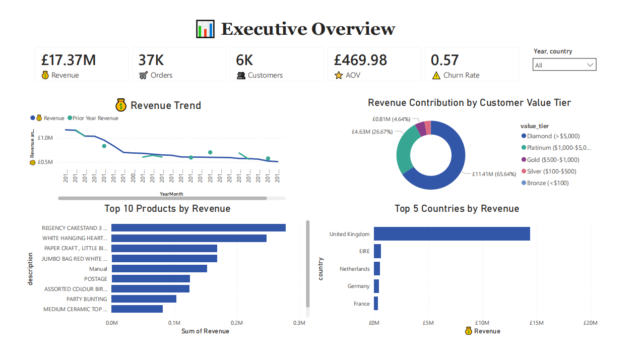Screen dimensions: 644x352
Task: Click the Diamond tier legend color dot
Action: pyautogui.click(x=524, y=136)
